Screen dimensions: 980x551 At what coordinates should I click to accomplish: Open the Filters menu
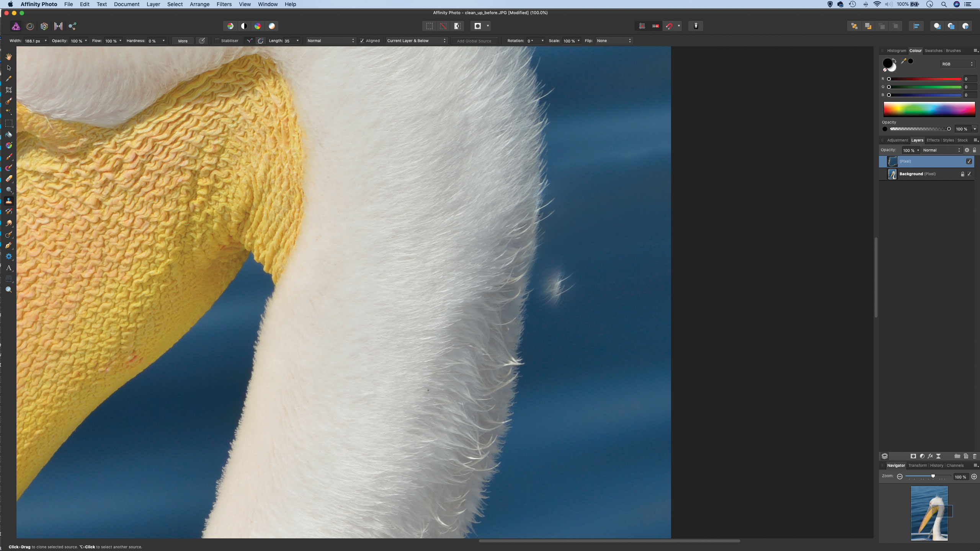click(x=224, y=4)
